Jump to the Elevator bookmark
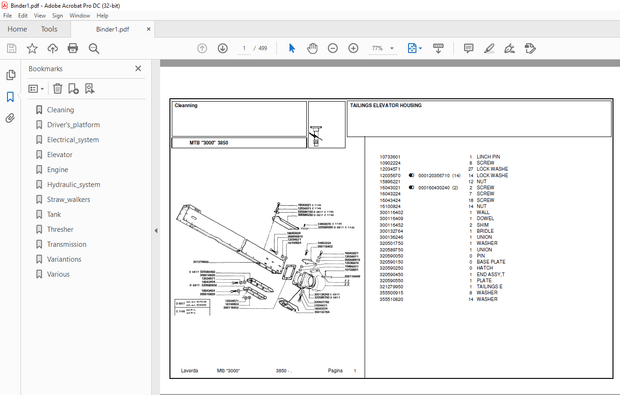The image size is (620, 395). tap(60, 155)
